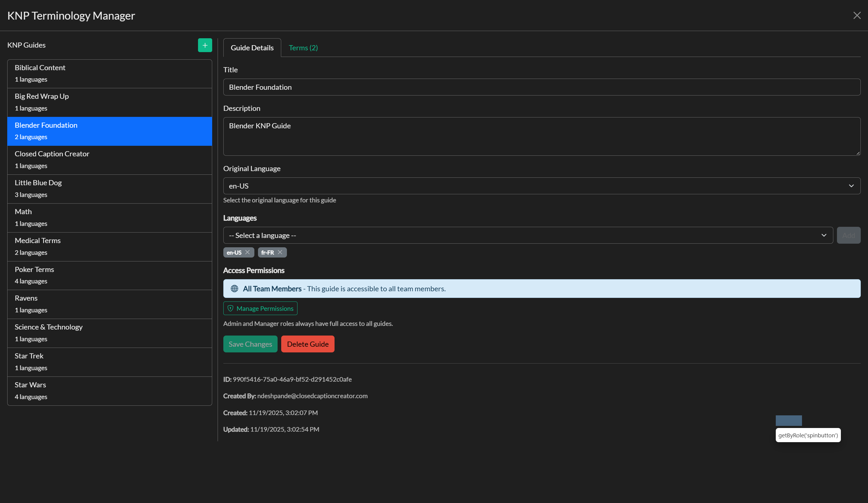Select the Star Wars guide

(x=109, y=391)
